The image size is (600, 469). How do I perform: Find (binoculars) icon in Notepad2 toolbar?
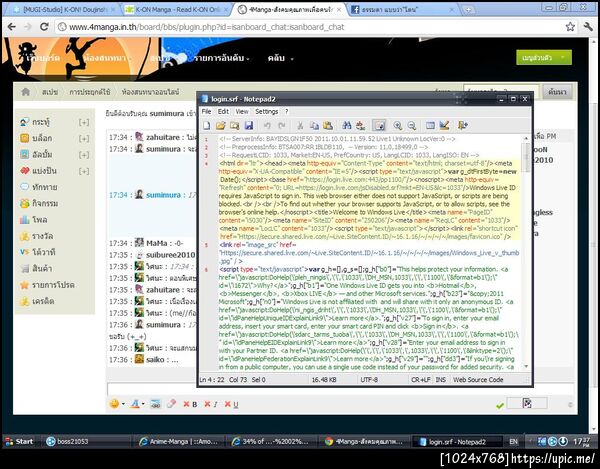pyautogui.click(x=347, y=125)
